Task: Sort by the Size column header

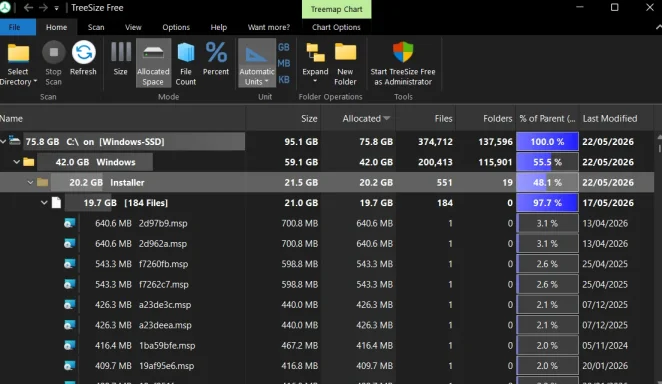Action: tap(283, 119)
